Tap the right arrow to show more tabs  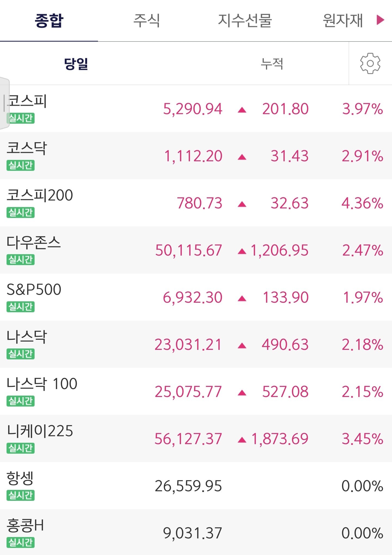[x=380, y=20]
